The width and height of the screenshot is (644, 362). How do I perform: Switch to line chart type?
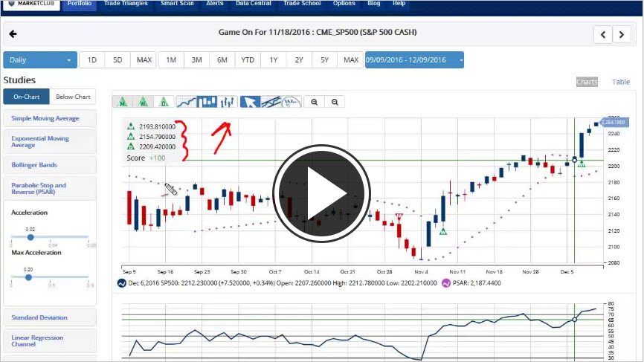[x=187, y=102]
